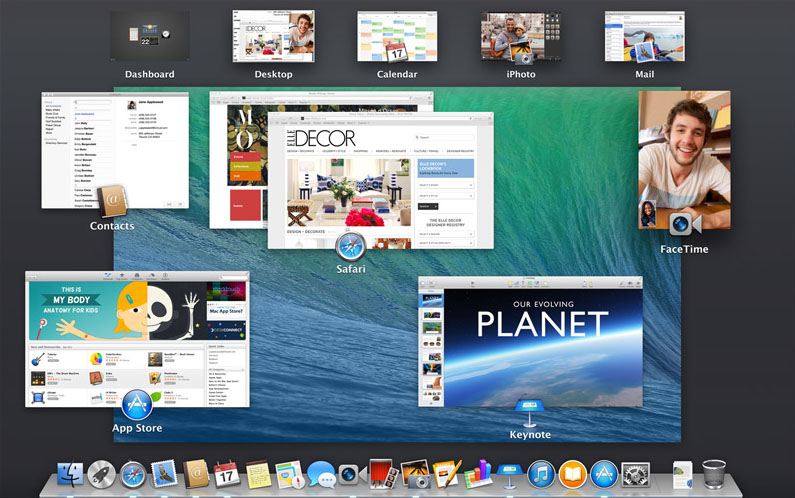795x498 pixels.
Task: Select the Contacts window
Action: coord(115,150)
